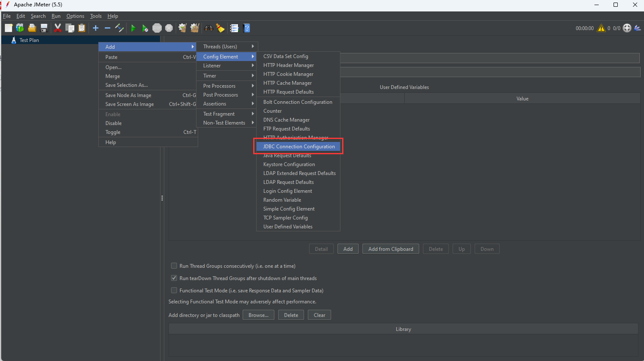Open the Search menu in menu bar
The width and height of the screenshot is (644, 361).
(x=38, y=16)
